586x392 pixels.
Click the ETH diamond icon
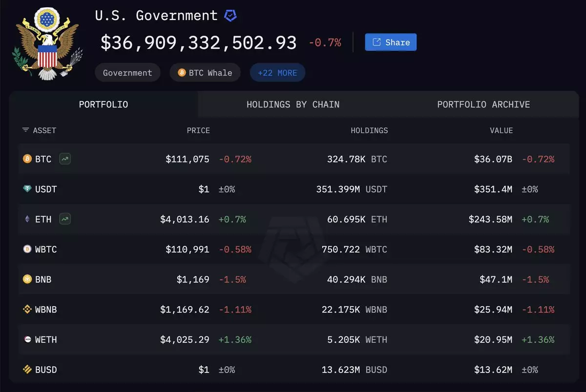[x=27, y=219]
